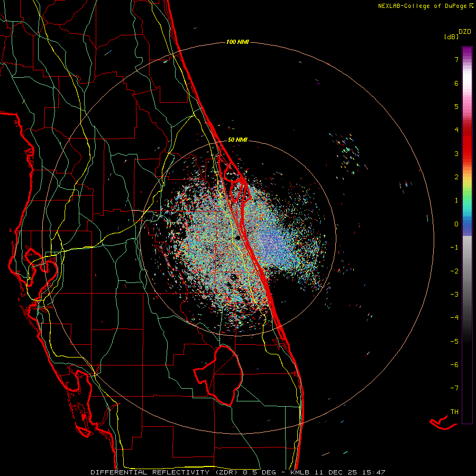Click the NEXLAB-College of DuPage header text

426,6
